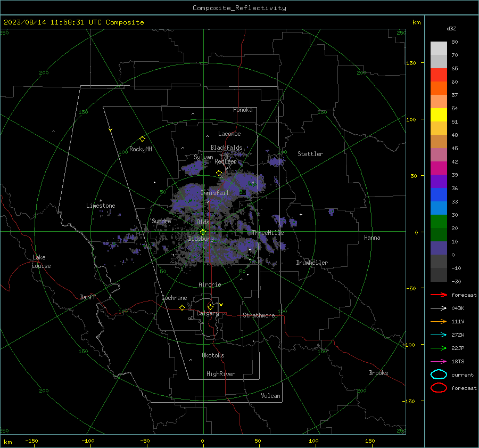
Task: Pick the bright yellow dBZ swatch
Action: [x=439, y=115]
